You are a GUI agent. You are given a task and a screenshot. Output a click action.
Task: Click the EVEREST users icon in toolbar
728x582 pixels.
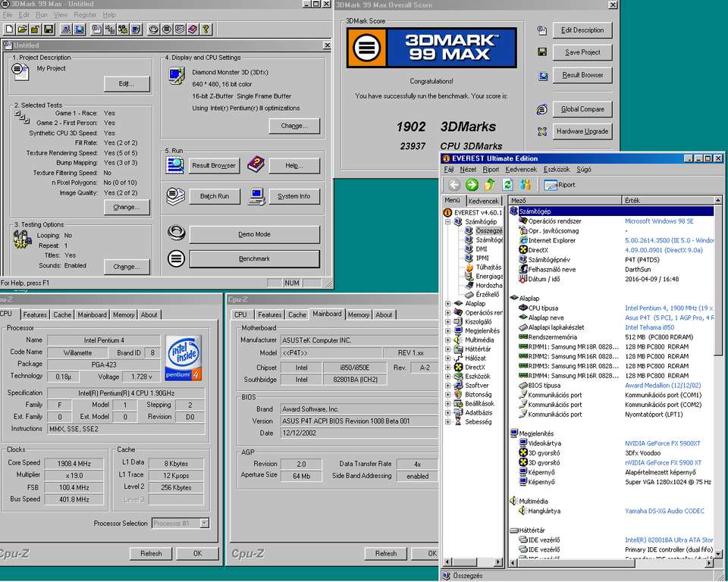(525, 185)
